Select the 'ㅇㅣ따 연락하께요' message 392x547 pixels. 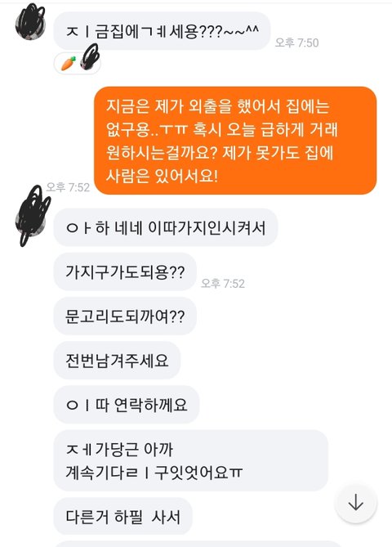point(127,405)
